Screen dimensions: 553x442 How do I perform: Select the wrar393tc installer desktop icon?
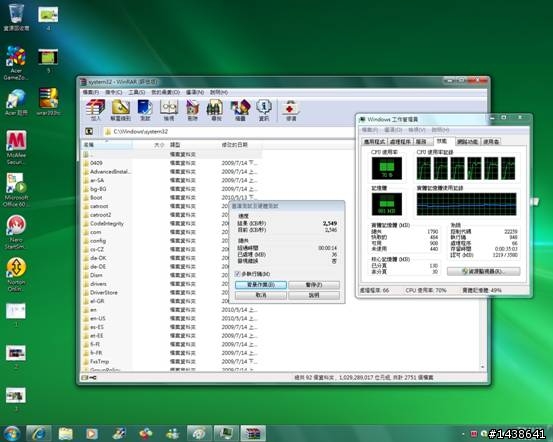pyautogui.click(x=48, y=102)
